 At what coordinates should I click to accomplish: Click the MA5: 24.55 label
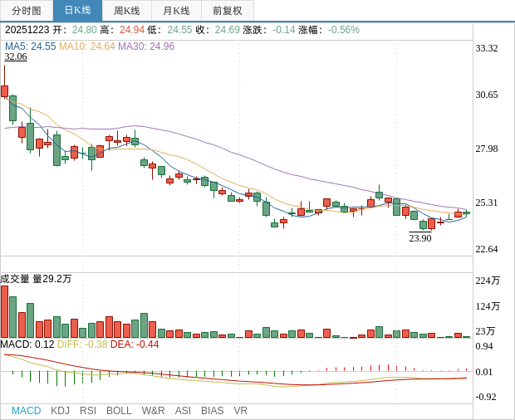coord(31,46)
